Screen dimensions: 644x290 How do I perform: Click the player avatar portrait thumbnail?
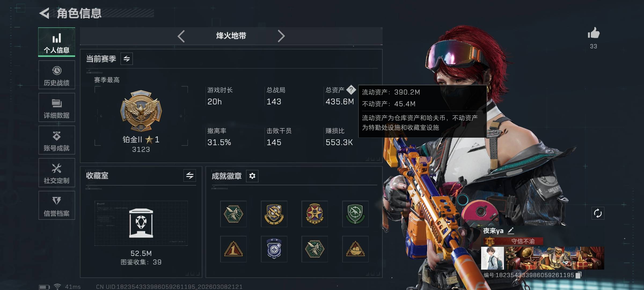pos(492,258)
